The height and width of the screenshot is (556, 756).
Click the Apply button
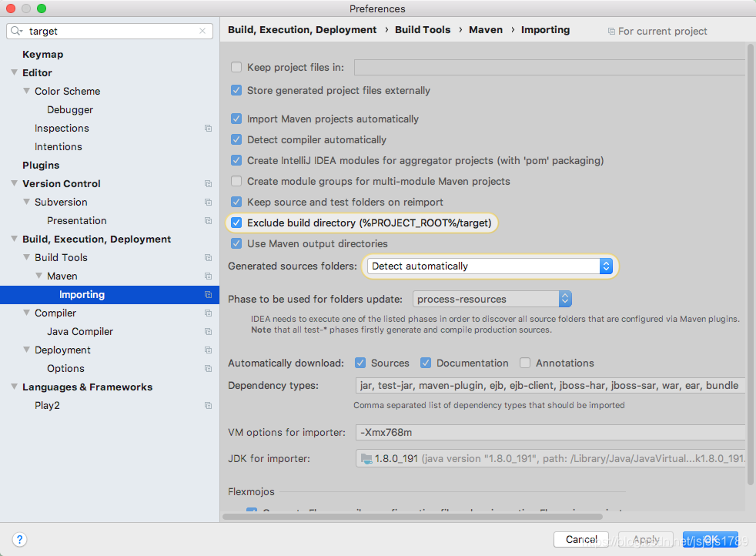pos(646,539)
